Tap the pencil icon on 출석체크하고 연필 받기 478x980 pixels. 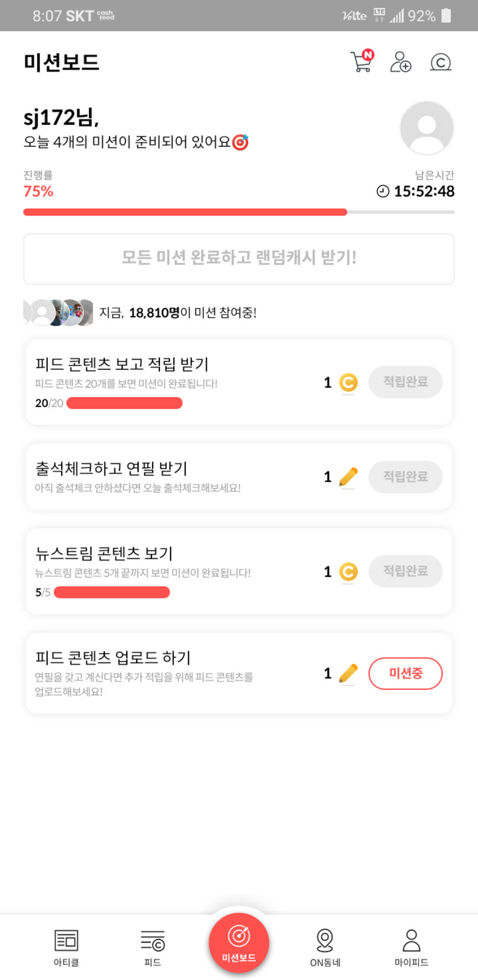tap(348, 477)
